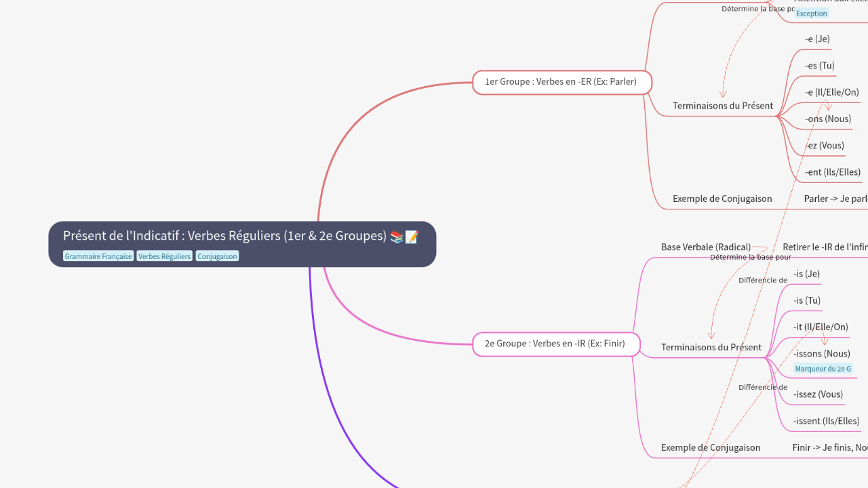The image size is (868, 488).
Task: Click the root node title text
Action: coord(224,236)
